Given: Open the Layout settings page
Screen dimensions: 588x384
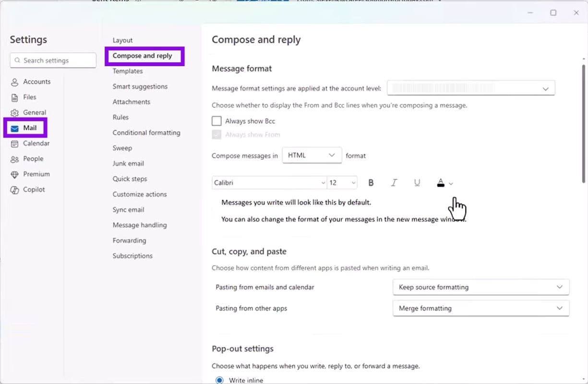Looking at the screenshot, I should pos(122,40).
